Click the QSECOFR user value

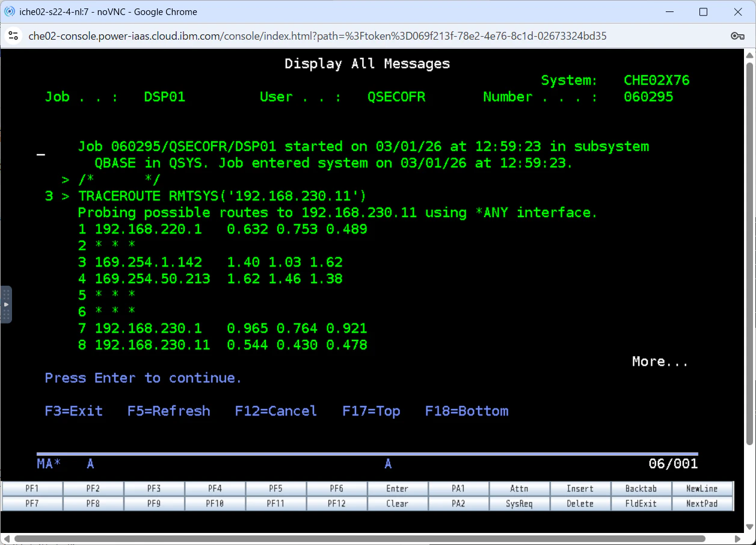pyautogui.click(x=396, y=97)
